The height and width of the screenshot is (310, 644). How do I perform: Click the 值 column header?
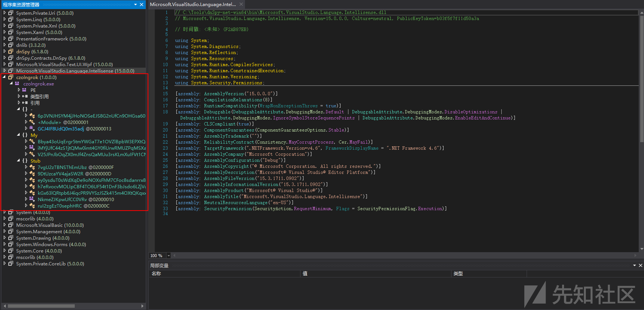click(376, 273)
